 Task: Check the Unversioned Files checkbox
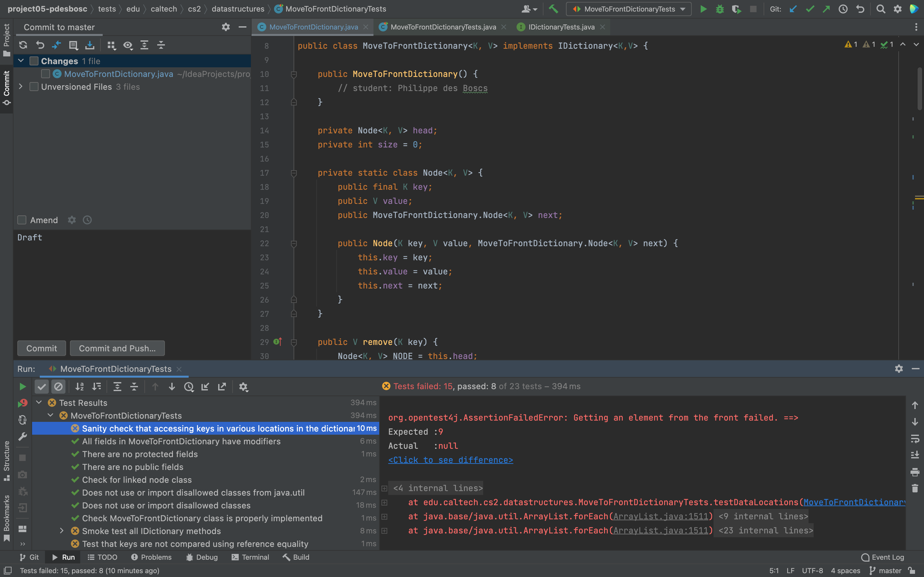tap(34, 87)
